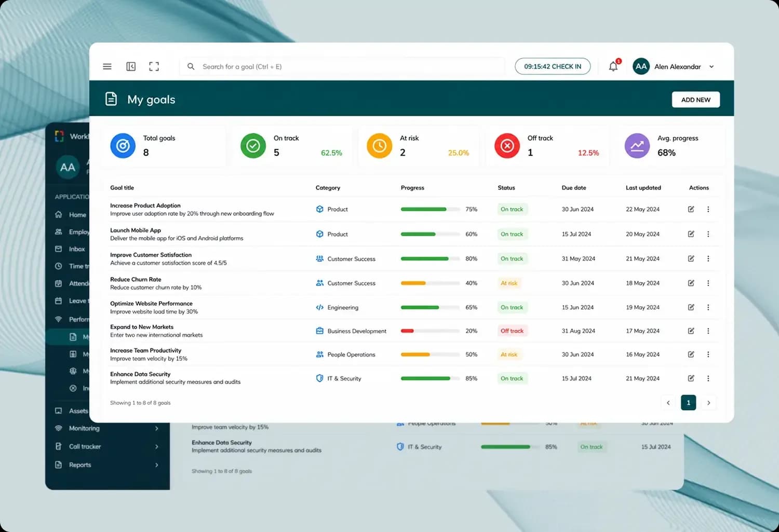Expand the Alen Alexandar user dropdown
The height and width of the screenshot is (532, 779).
[x=711, y=66]
